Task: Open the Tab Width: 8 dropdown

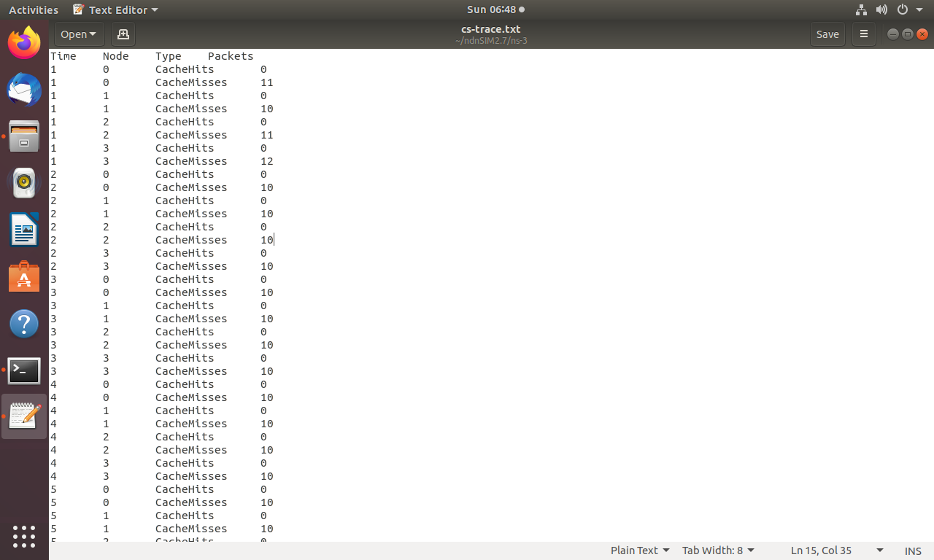Action: [x=718, y=551]
